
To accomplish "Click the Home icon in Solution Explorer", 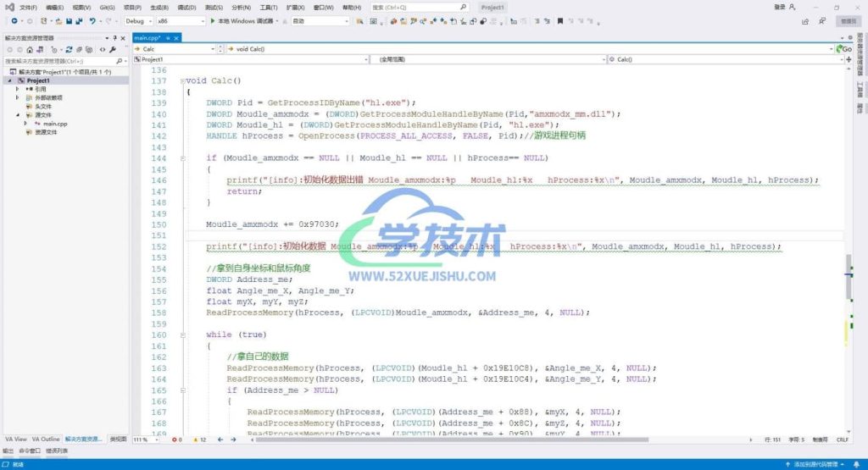I will tap(29, 49).
